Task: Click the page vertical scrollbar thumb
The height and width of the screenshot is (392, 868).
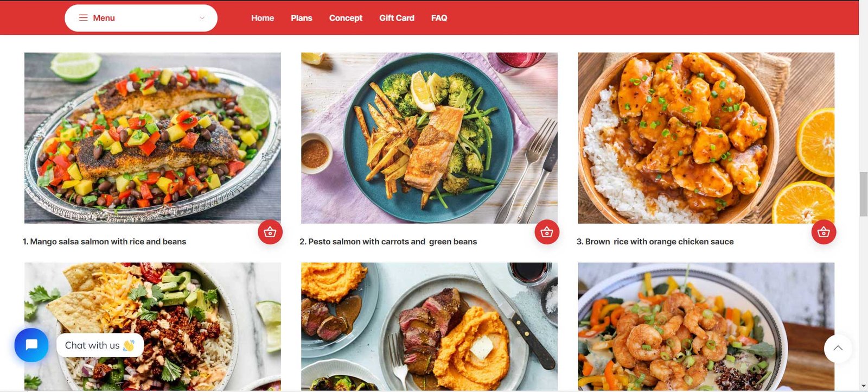Action: point(863,194)
